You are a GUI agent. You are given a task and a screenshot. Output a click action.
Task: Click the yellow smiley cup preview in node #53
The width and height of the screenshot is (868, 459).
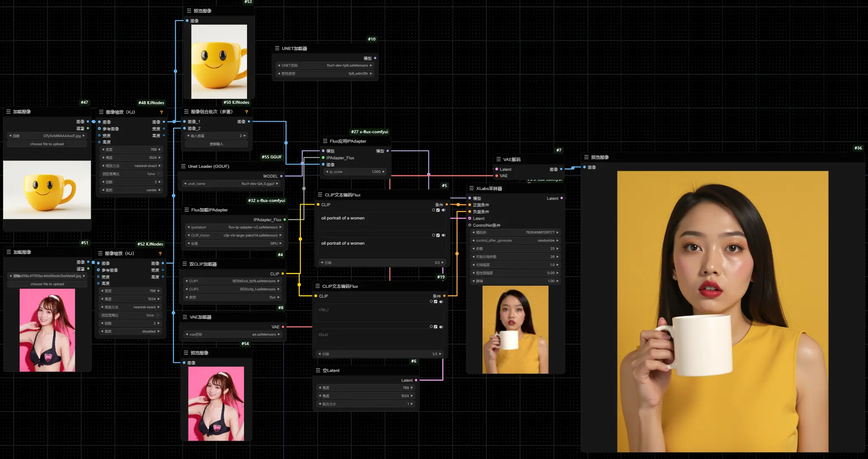(219, 61)
